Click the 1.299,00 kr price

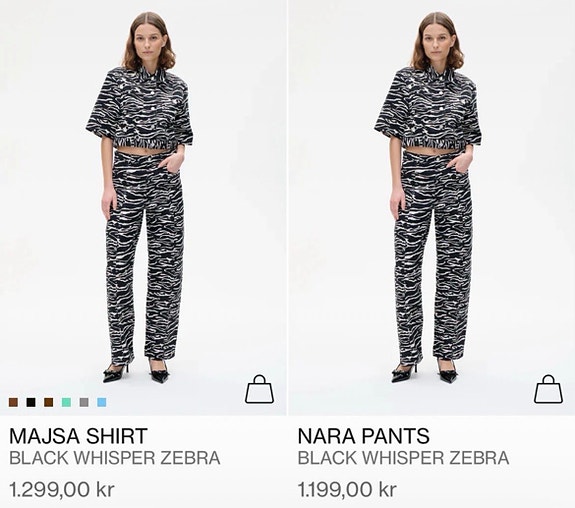62,489
